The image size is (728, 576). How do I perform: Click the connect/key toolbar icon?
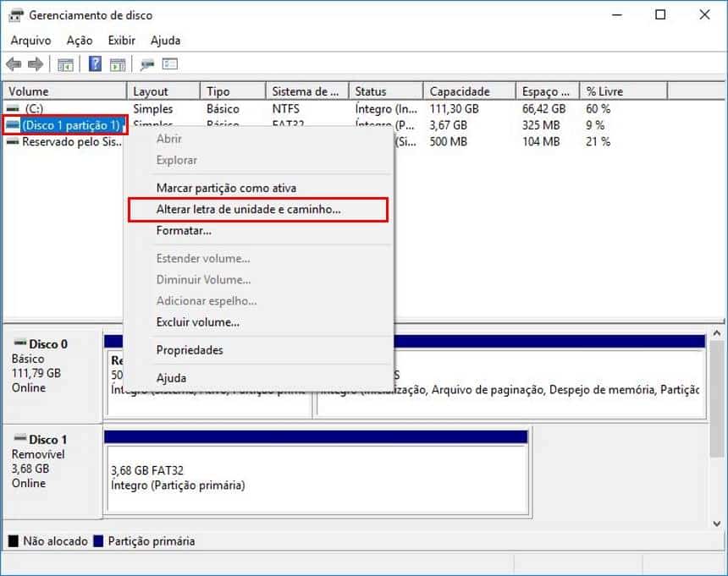147,64
